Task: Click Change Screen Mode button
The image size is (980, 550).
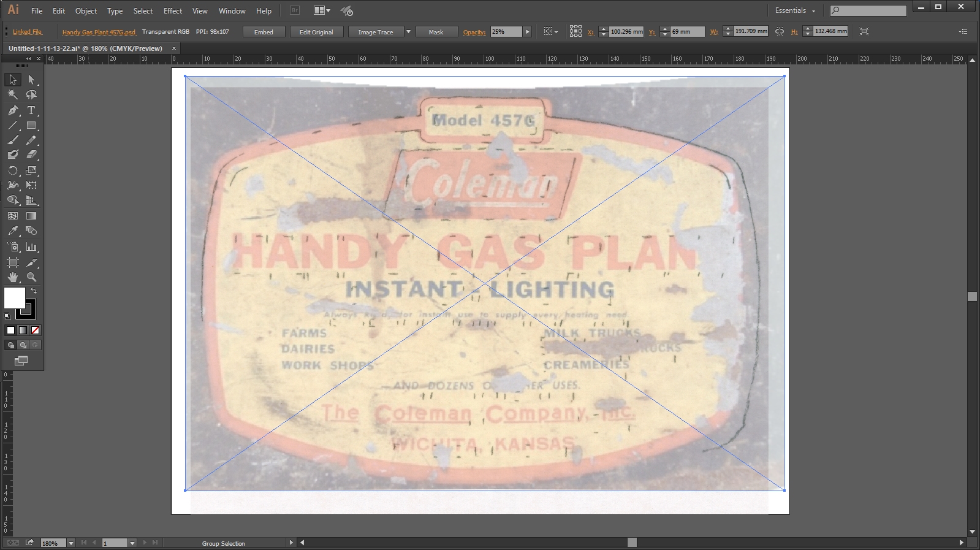Action: pyautogui.click(x=21, y=361)
